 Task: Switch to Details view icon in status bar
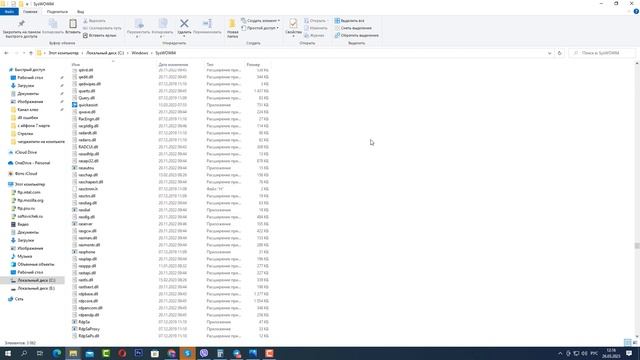[627, 342]
